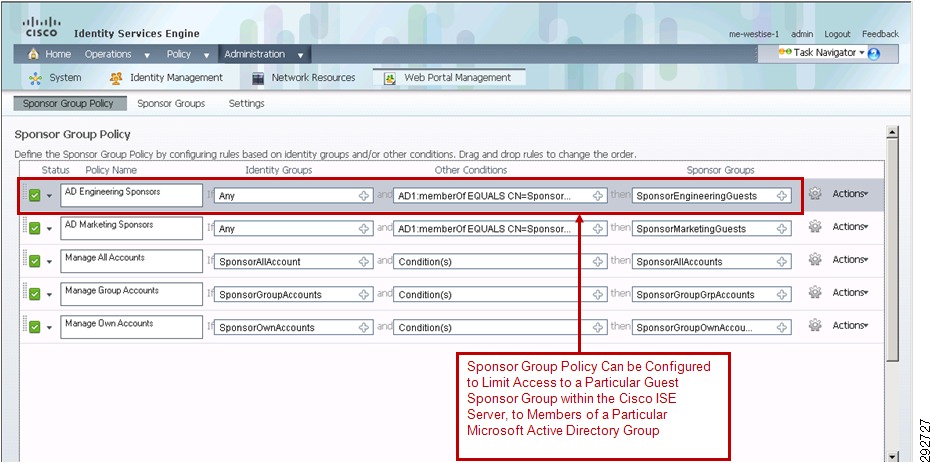This screenshot has height=463, width=930.
Task: Click the Network Resources device icon
Action: pyautogui.click(x=258, y=78)
